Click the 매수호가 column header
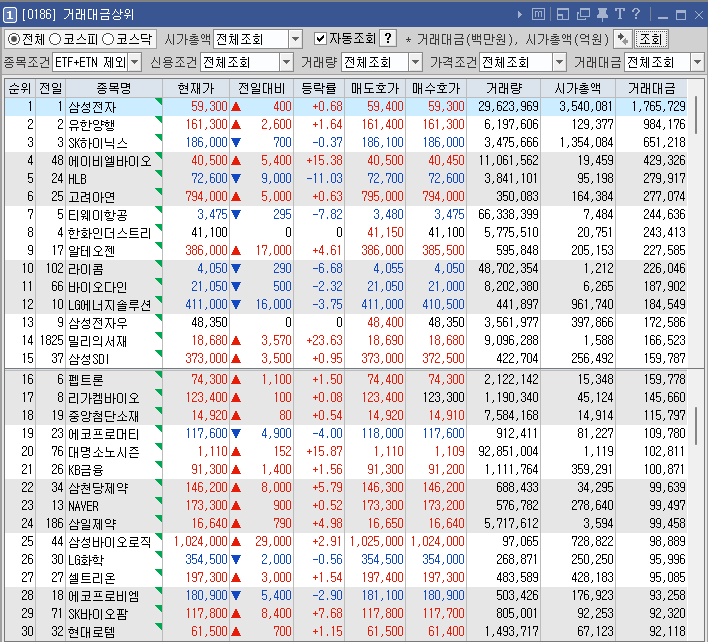This screenshot has width=708, height=642. (436, 88)
